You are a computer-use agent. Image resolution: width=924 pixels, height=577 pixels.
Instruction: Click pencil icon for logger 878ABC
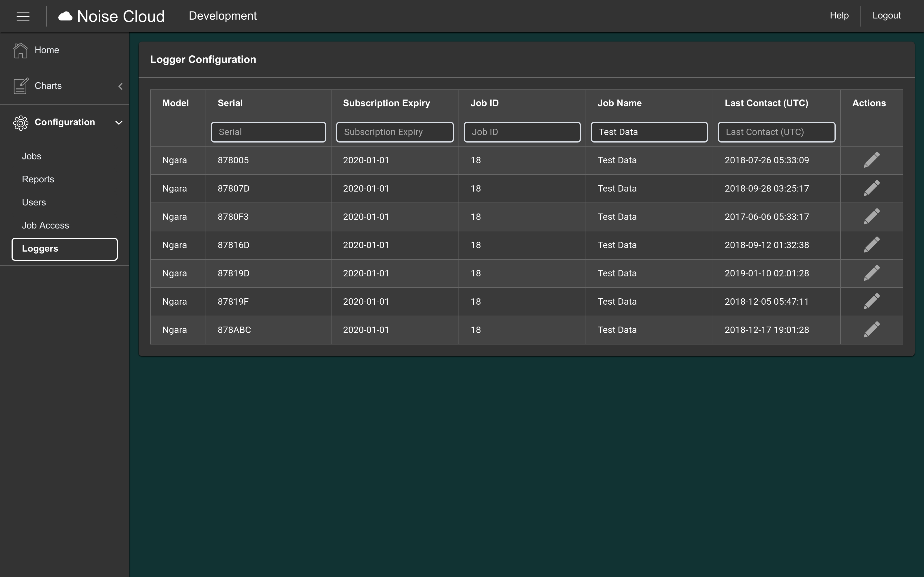871,329
